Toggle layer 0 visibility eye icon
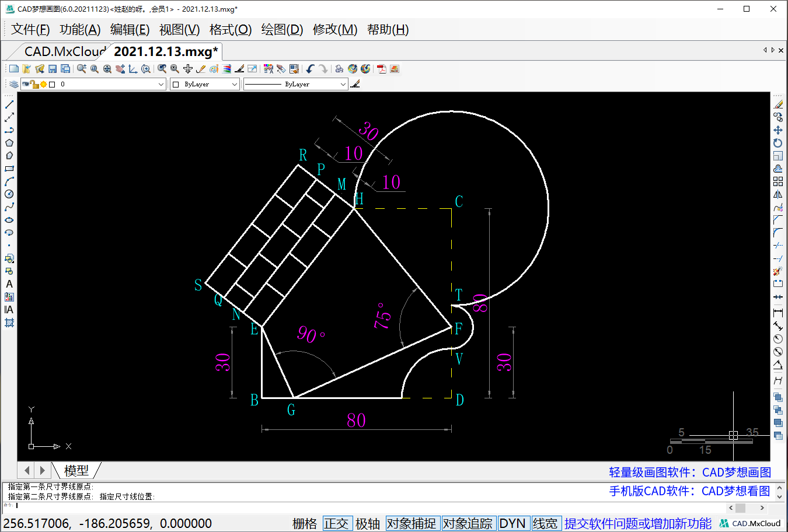The width and height of the screenshot is (788, 532). [x=26, y=85]
